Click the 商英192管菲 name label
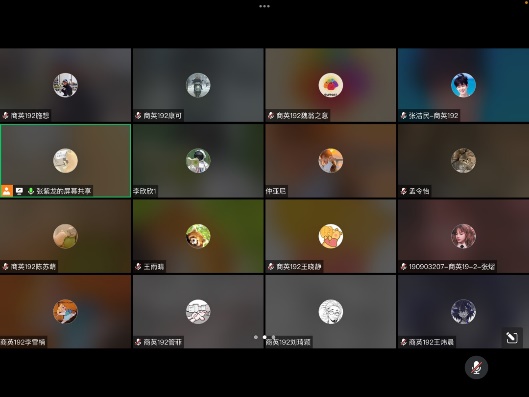 pos(163,342)
